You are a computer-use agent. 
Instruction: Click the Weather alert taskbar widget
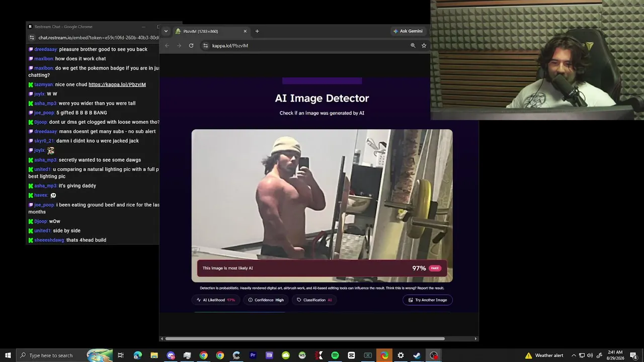tap(544, 355)
